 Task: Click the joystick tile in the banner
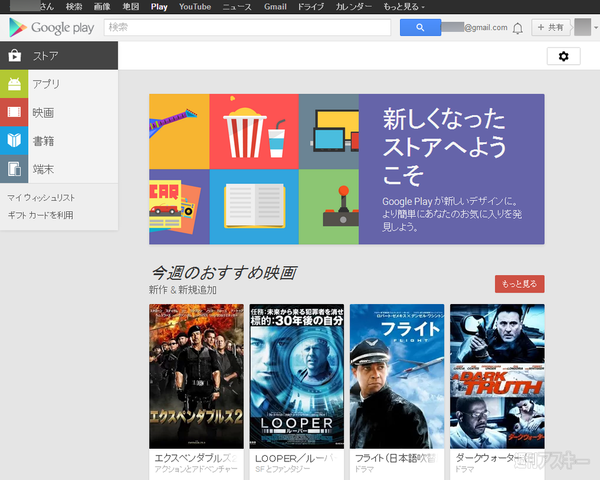tap(329, 207)
